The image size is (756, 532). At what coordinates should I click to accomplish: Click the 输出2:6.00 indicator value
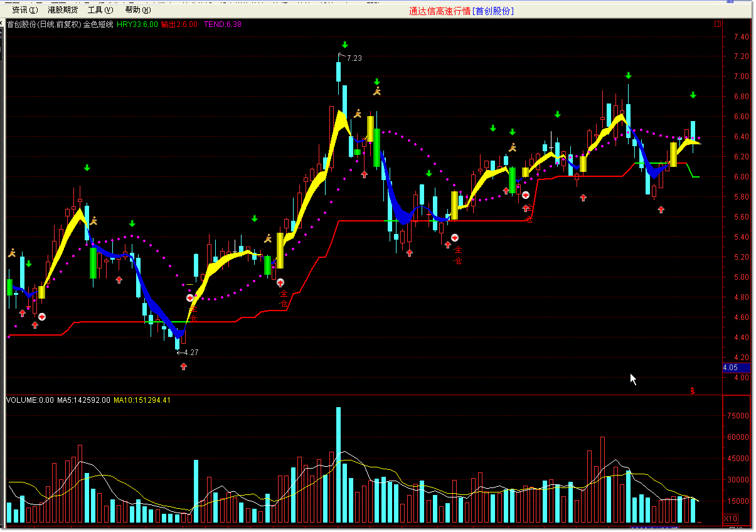coord(179,24)
